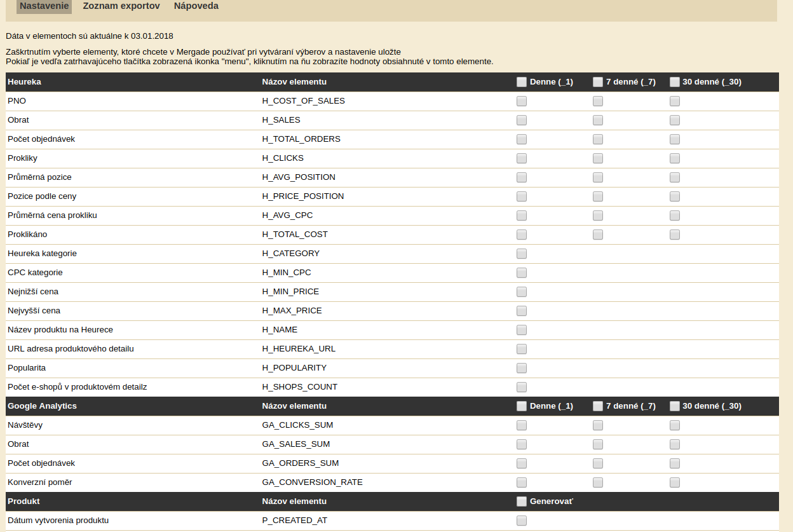
Task: Toggle 30-day checkbox for GA_CONVERSION_RATE
Action: tap(675, 482)
